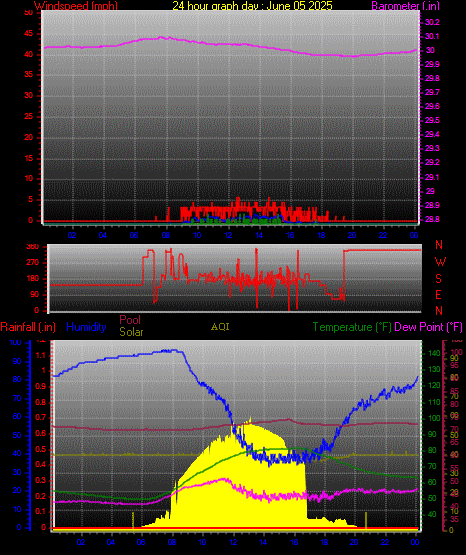The height and width of the screenshot is (555, 466).
Task: Select the 'Pool' legend label
Action: coord(130,320)
